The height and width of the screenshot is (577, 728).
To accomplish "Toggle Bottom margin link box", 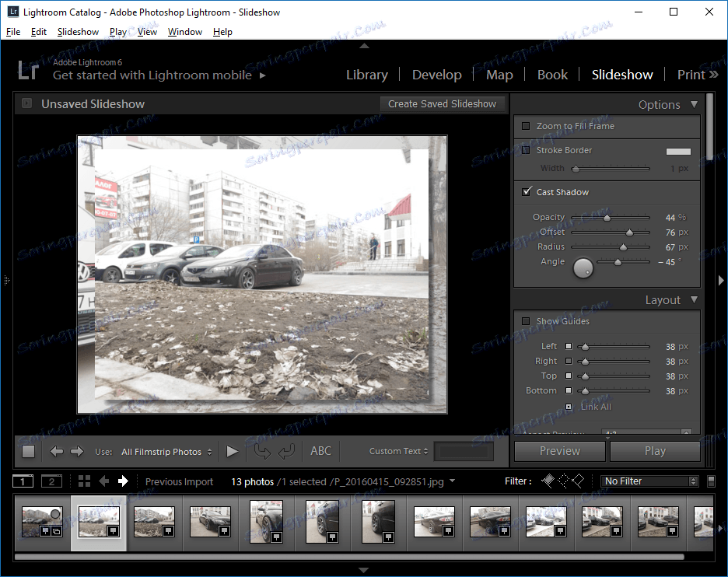I will coord(569,390).
